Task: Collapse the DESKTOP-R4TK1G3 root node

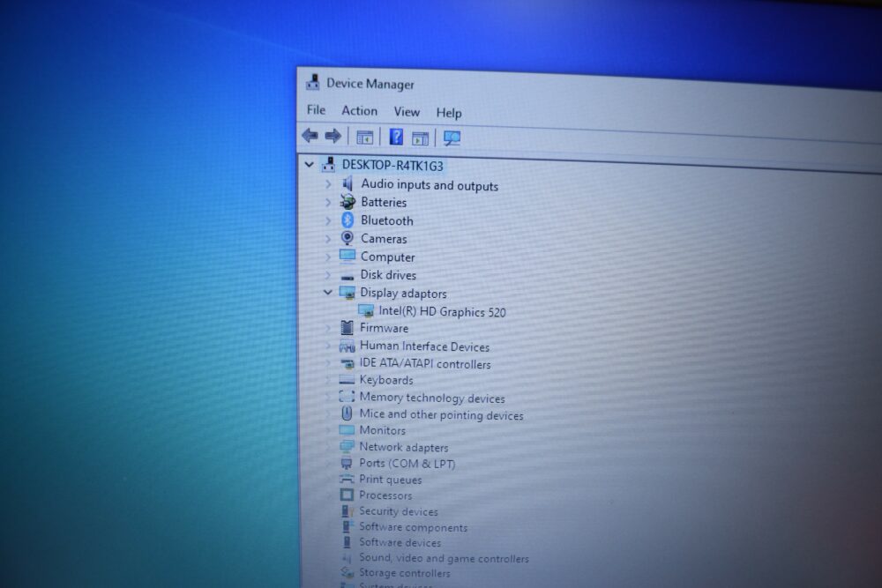Action: pos(309,164)
